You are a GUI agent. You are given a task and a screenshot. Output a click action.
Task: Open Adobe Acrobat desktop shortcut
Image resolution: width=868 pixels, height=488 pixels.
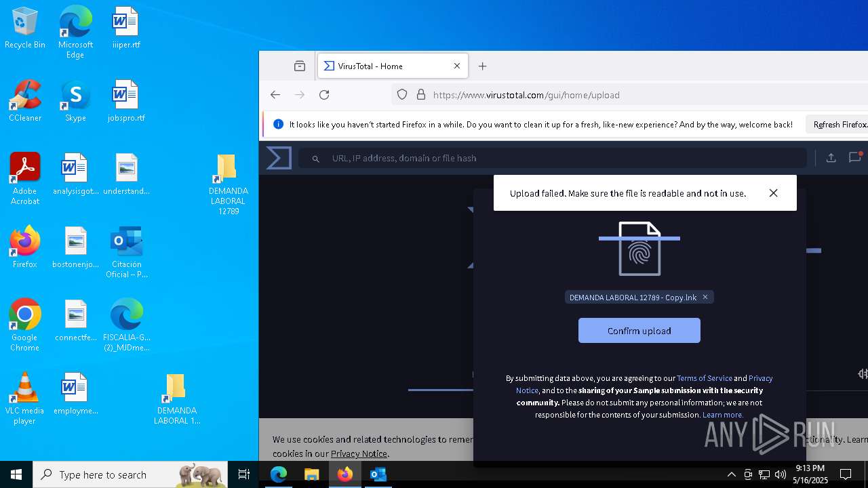tap(25, 179)
